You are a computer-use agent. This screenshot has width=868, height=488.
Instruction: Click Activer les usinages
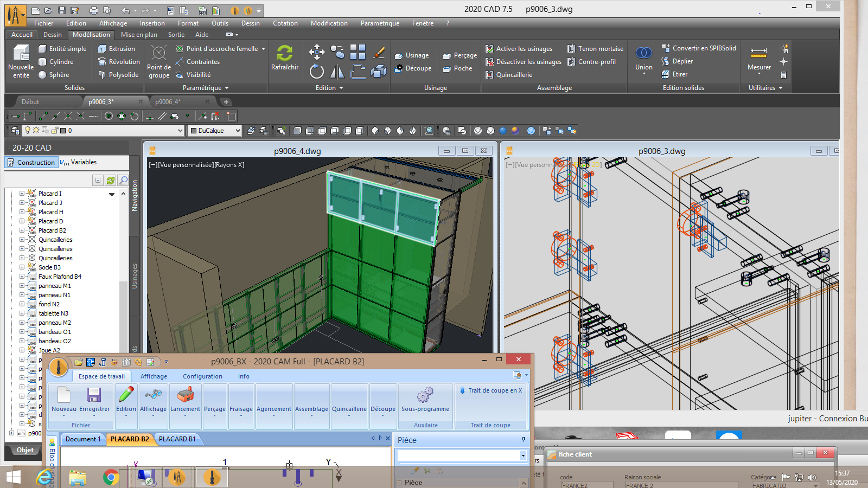[519, 49]
